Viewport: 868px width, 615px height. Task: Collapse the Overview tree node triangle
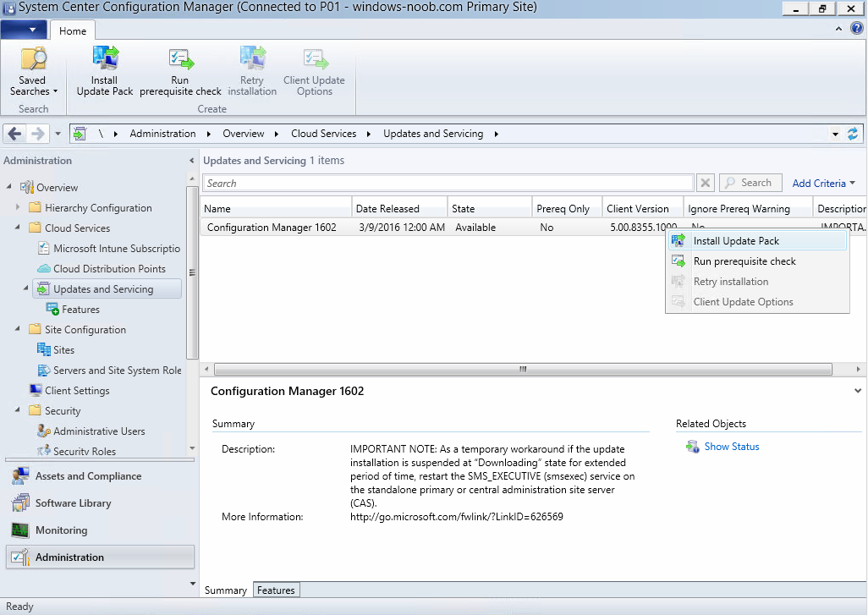point(9,187)
